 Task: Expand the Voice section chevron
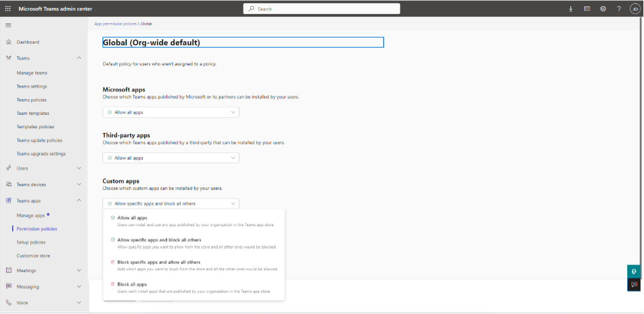point(79,303)
